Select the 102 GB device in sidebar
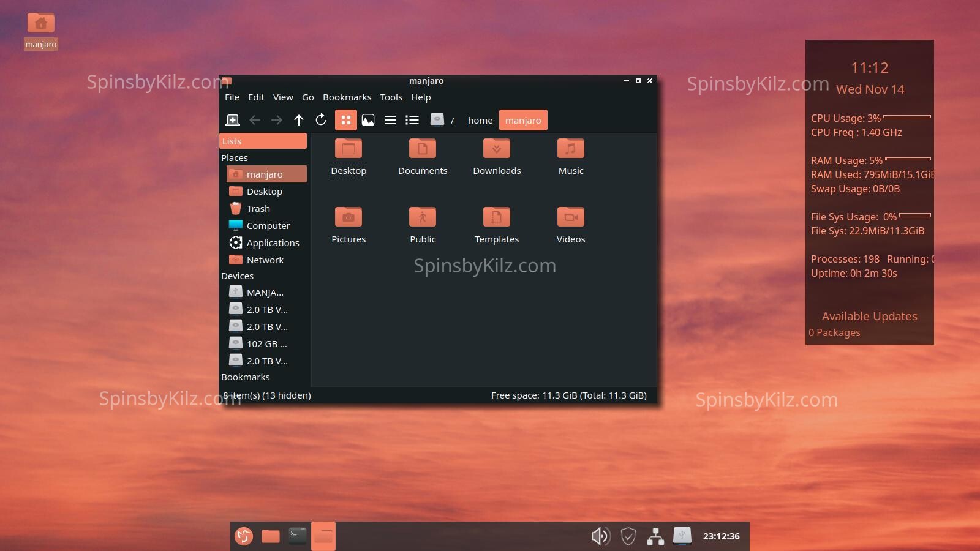Screen dimensions: 980x551 coord(266,344)
